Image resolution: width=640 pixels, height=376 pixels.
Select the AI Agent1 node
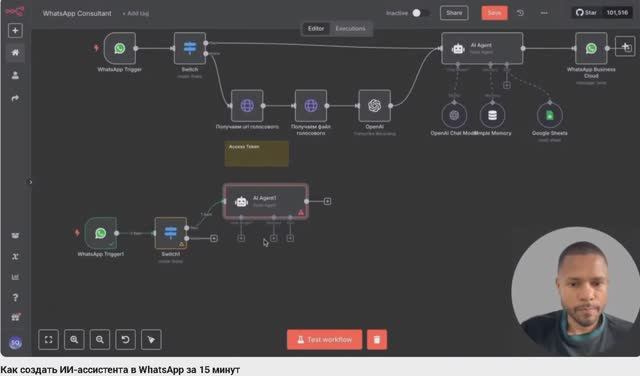coord(265,201)
